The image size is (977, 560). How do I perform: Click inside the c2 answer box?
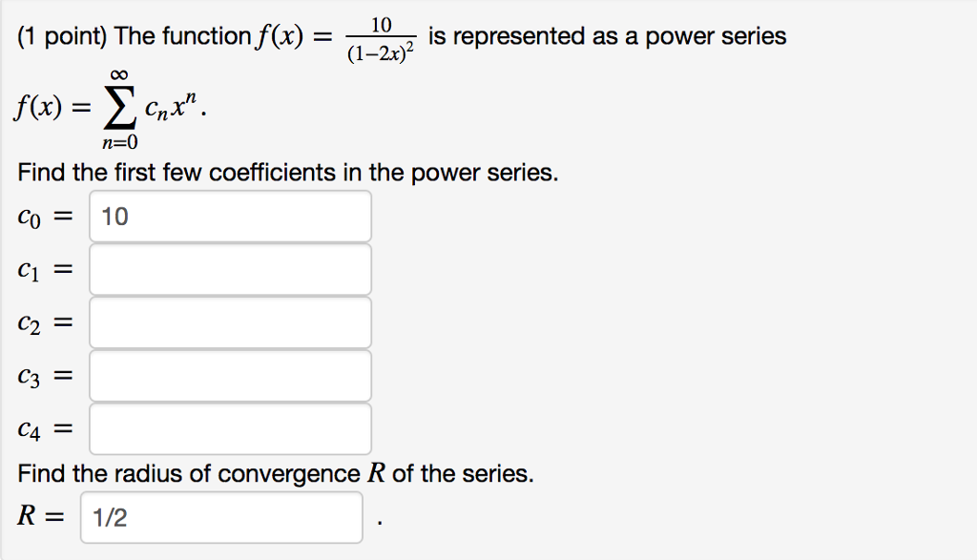point(229,322)
